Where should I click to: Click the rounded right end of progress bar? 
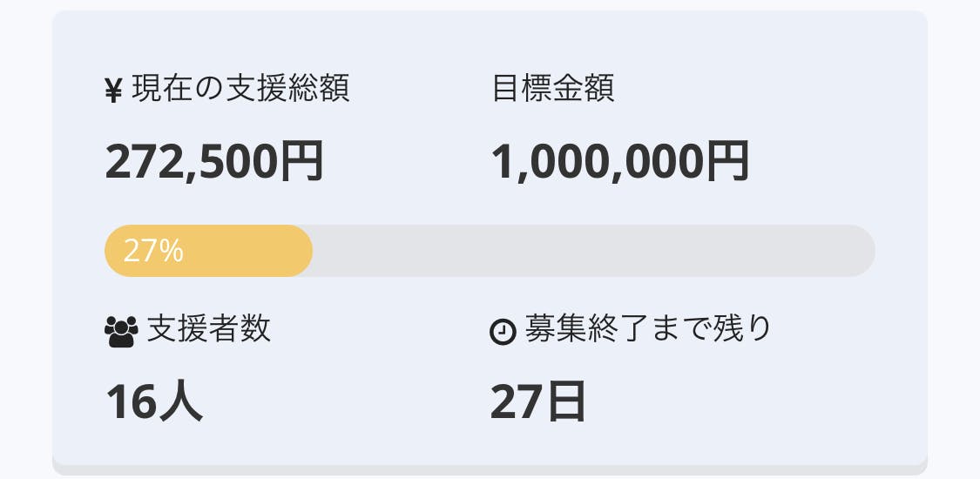[861, 251]
